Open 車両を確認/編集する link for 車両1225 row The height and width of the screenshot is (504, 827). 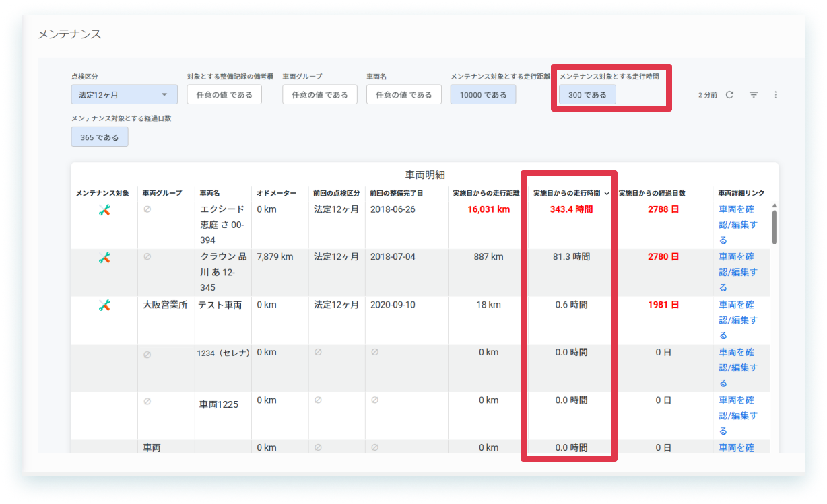pyautogui.click(x=737, y=415)
